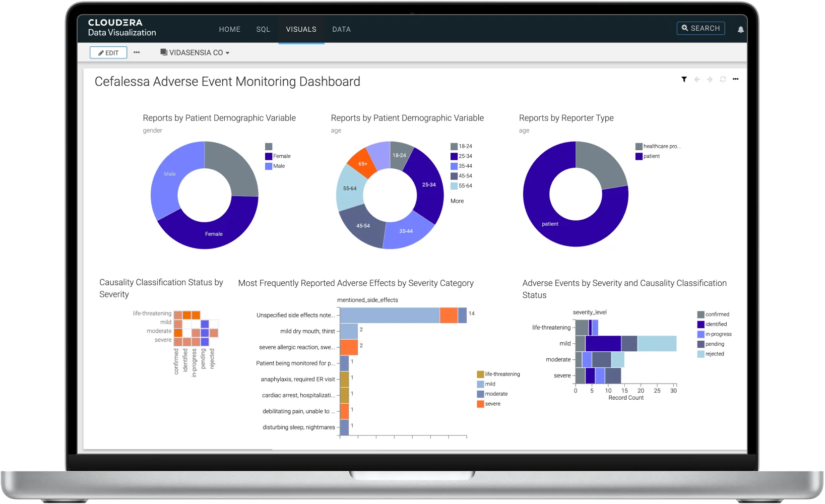
Task: Refresh the dashboard with the refresh icon
Action: 723,80
